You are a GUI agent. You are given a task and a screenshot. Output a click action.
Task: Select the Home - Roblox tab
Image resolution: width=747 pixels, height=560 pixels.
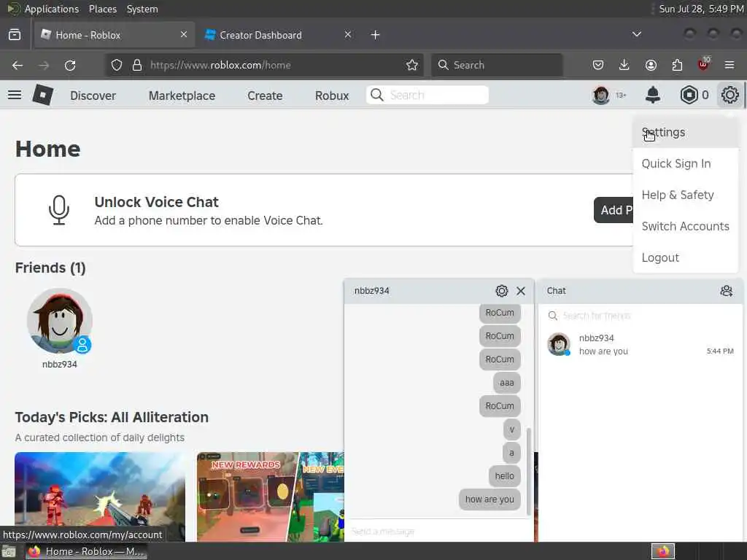[115, 35]
